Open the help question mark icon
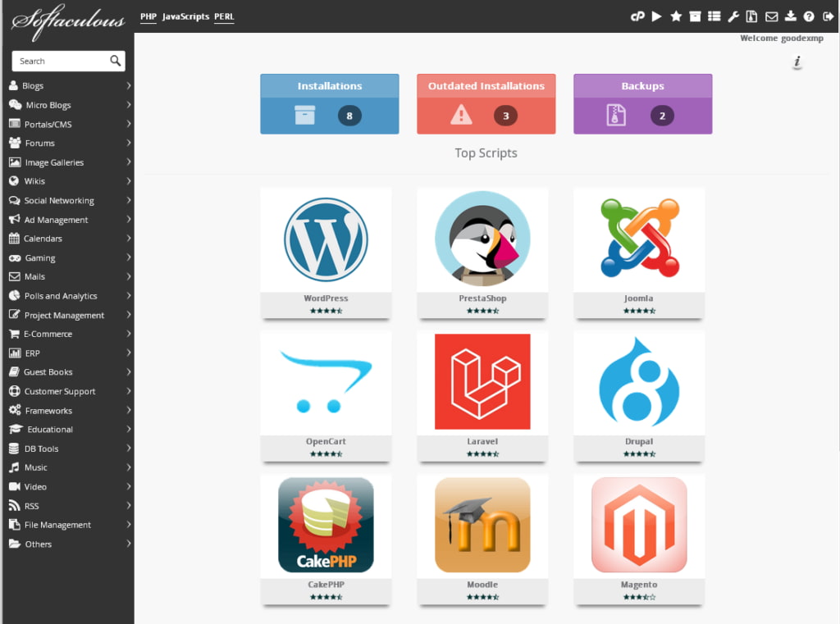 click(x=809, y=16)
